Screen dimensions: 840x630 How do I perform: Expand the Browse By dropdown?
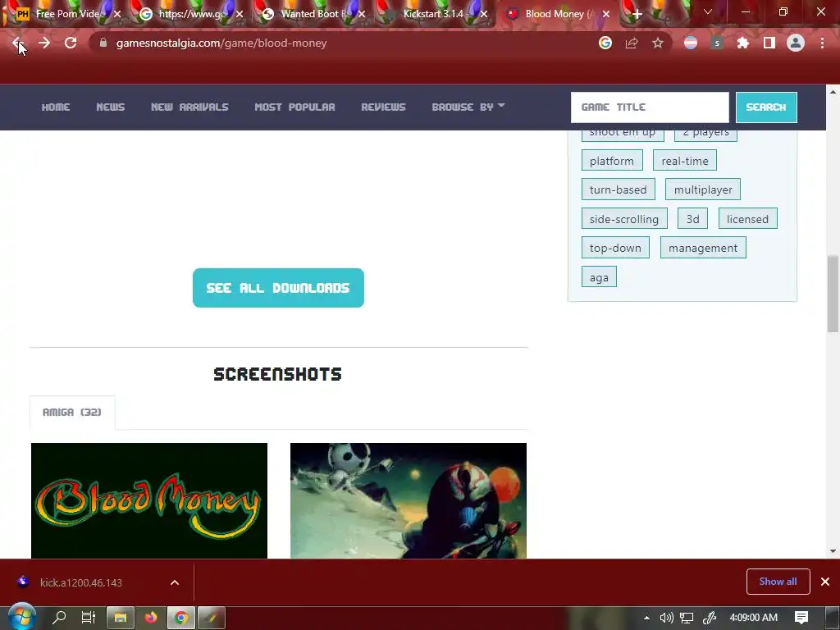(x=468, y=107)
